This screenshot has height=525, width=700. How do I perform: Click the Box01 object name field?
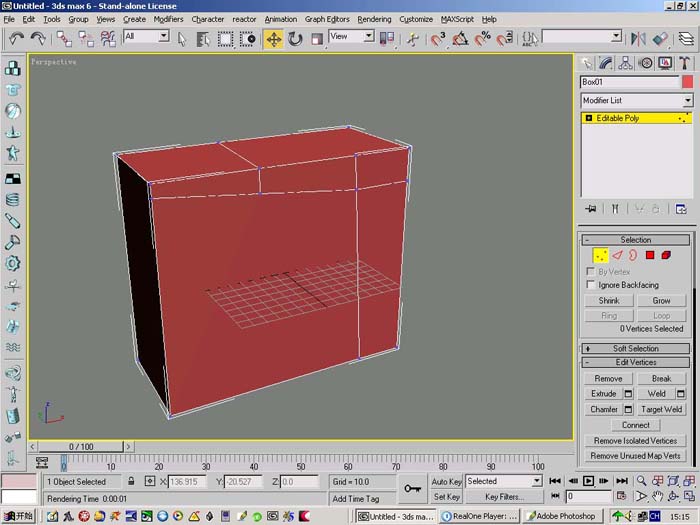coord(630,82)
